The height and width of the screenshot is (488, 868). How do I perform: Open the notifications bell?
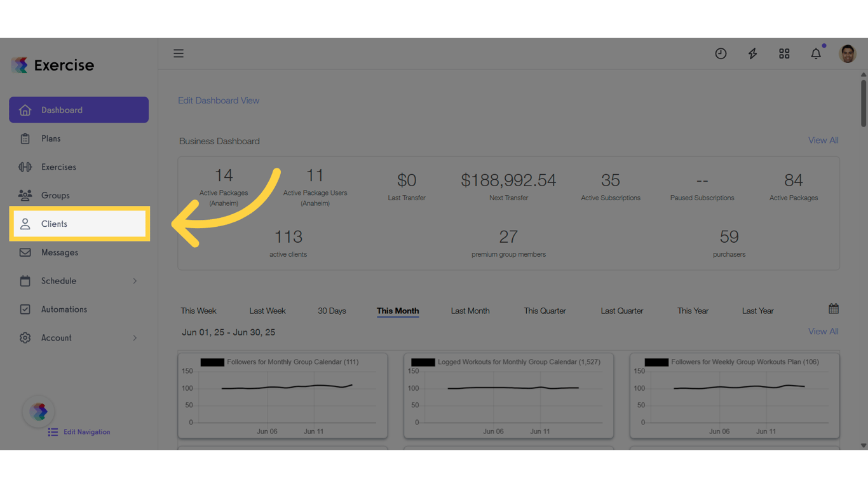pos(816,53)
